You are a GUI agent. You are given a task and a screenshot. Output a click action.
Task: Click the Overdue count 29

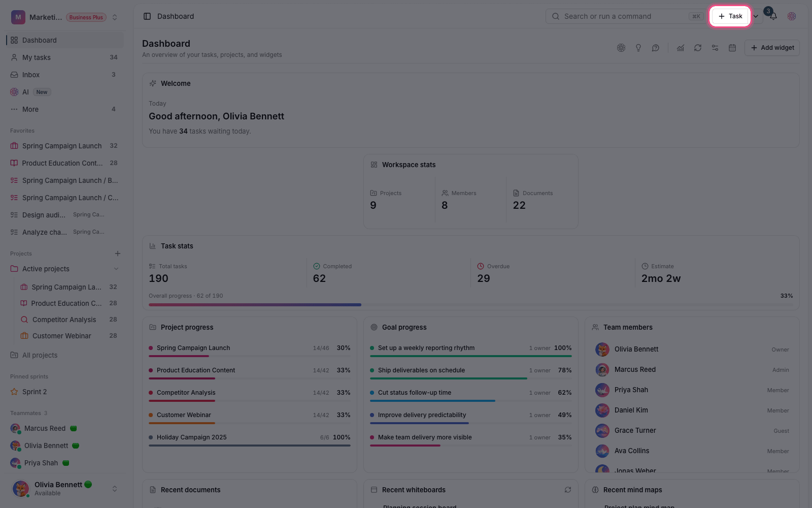484,278
